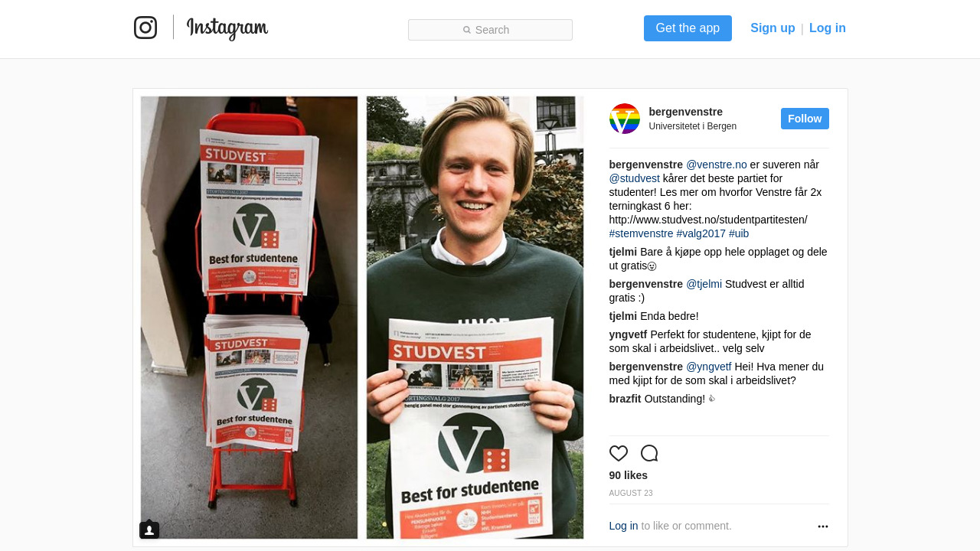This screenshot has width=980, height=551.
Task: Open the #stemvenstre hashtag
Action: point(642,233)
